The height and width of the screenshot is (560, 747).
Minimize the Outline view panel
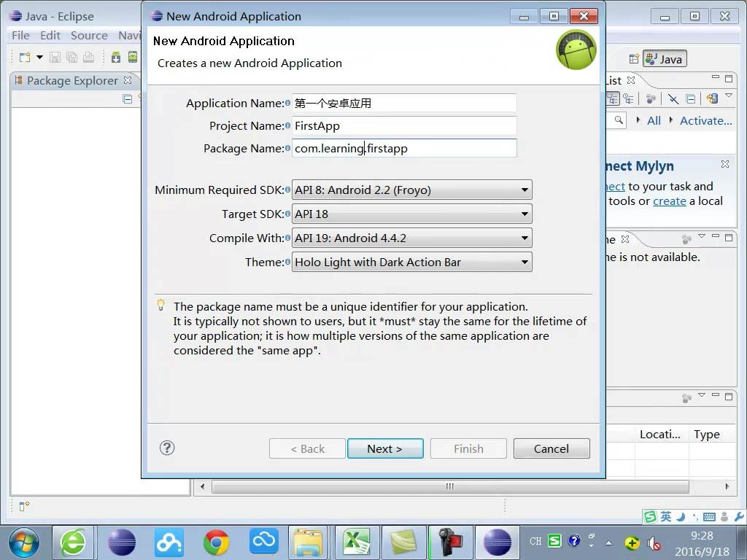point(715,236)
